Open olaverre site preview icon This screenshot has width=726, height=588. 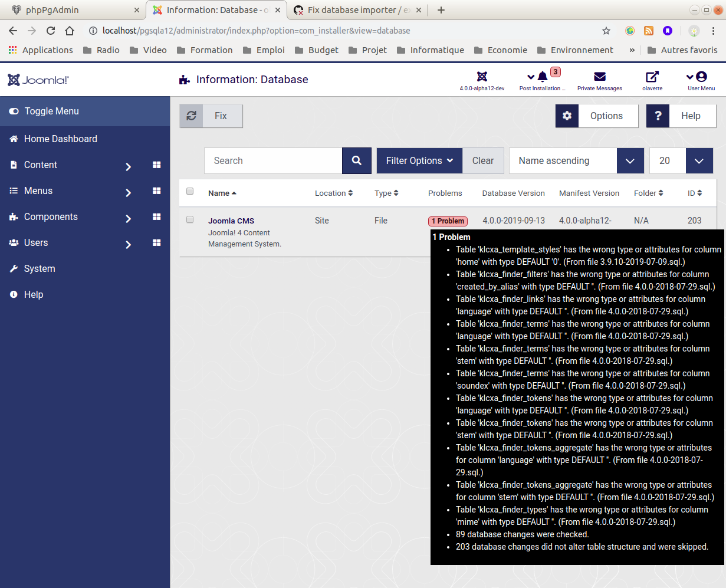[652, 77]
